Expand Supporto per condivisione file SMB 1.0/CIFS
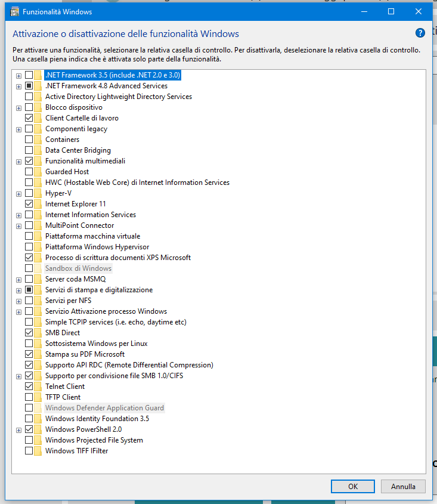The height and width of the screenshot is (504, 437). [x=18, y=376]
